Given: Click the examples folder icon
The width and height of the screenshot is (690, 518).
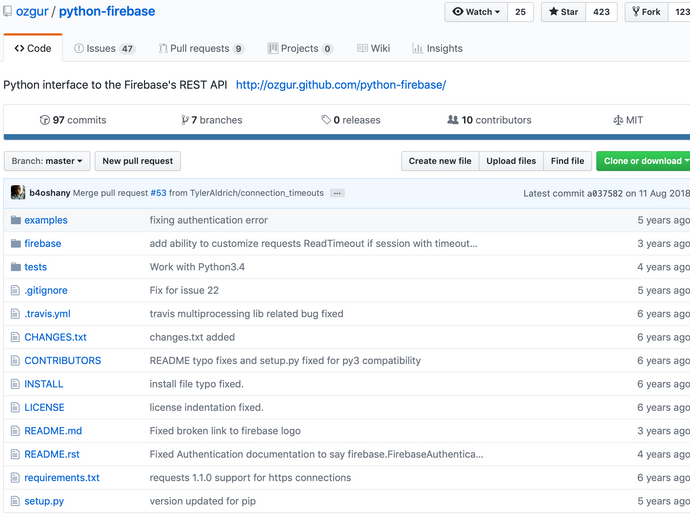Looking at the screenshot, I should click(15, 220).
